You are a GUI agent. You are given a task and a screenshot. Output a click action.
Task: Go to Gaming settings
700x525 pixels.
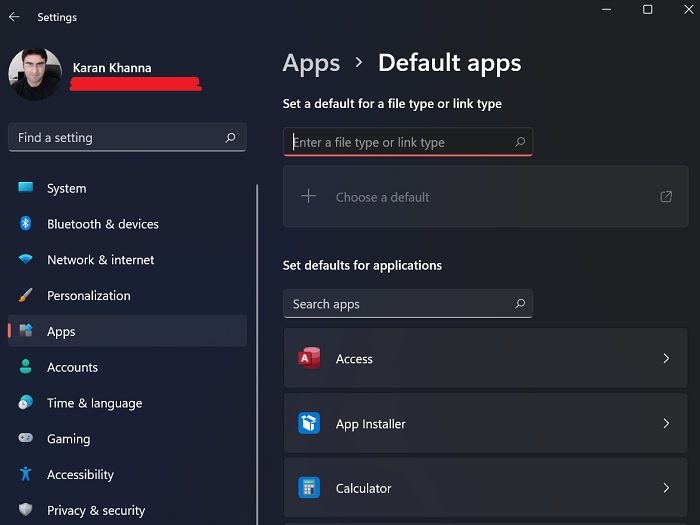tap(68, 439)
